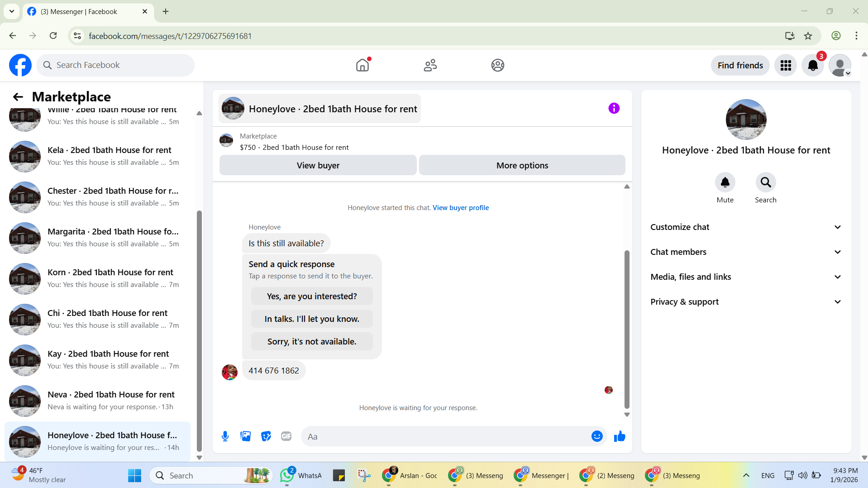Viewport: 868px width, 488px height.
Task: Open the Friends icon in top navigation
Action: coord(430,65)
